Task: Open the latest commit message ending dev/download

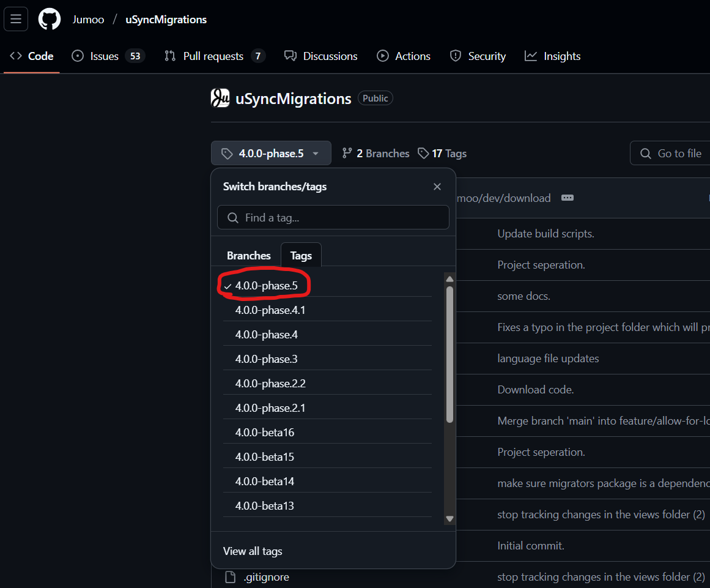Action: pos(503,198)
